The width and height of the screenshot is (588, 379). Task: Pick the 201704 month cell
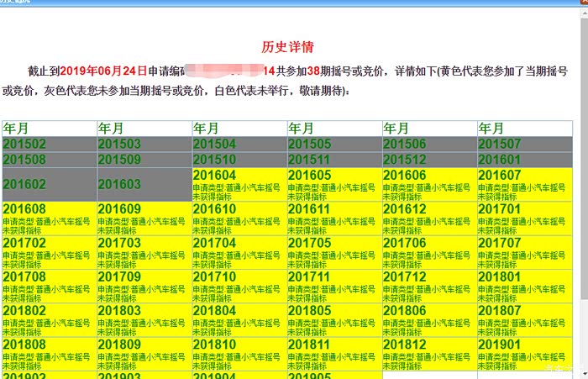239,252
